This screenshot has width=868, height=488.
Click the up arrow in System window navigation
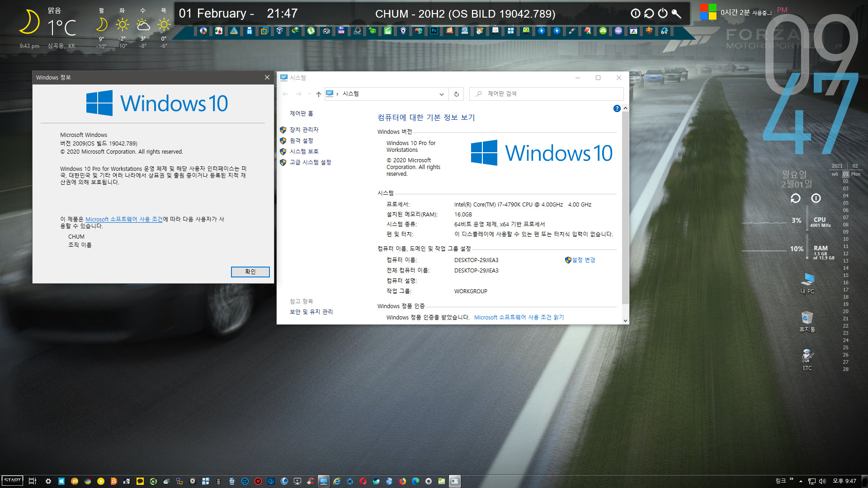click(x=318, y=94)
